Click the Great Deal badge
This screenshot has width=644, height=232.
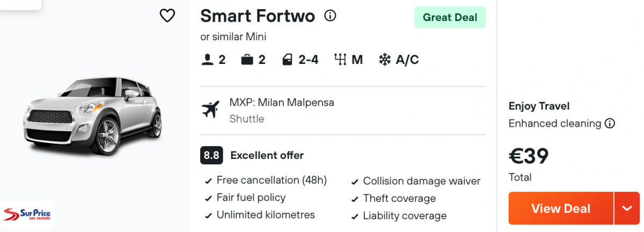pos(450,17)
